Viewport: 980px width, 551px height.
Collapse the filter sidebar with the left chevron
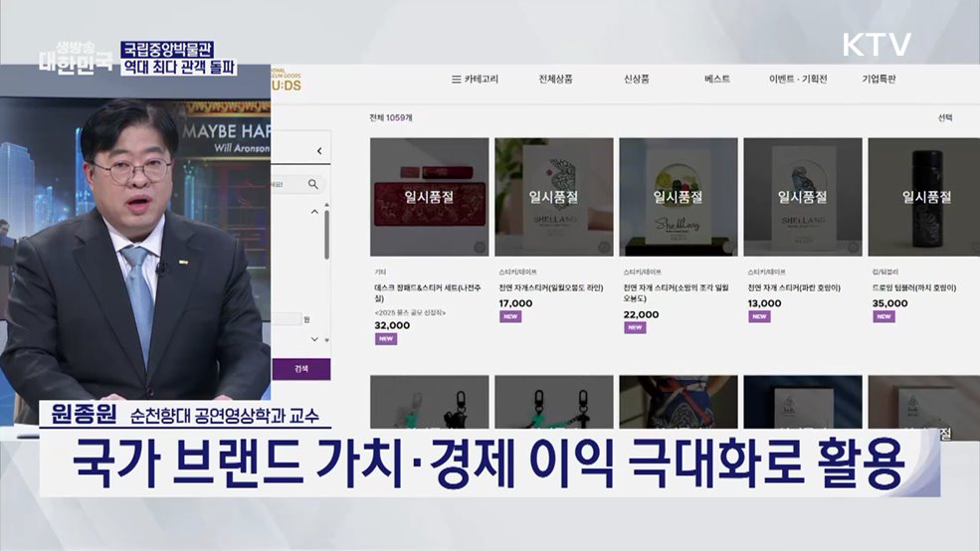(x=319, y=150)
